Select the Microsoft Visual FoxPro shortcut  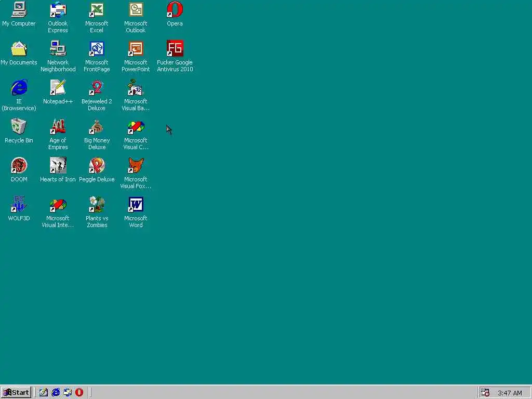click(x=136, y=174)
